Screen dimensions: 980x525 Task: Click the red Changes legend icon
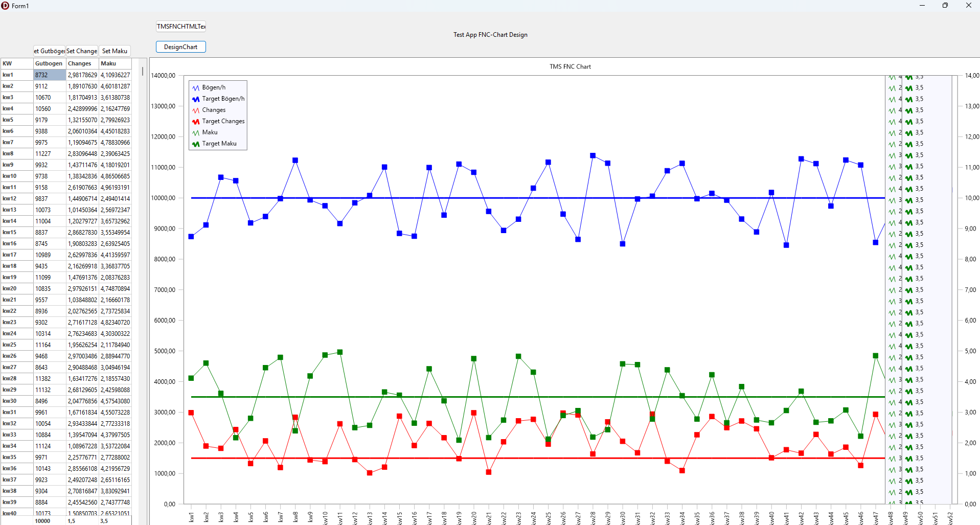coord(196,110)
